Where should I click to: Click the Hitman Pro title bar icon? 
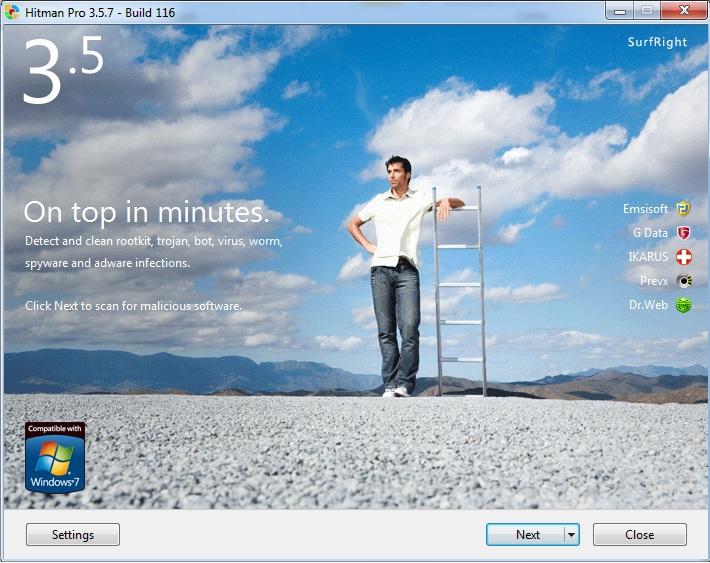[x=11, y=12]
